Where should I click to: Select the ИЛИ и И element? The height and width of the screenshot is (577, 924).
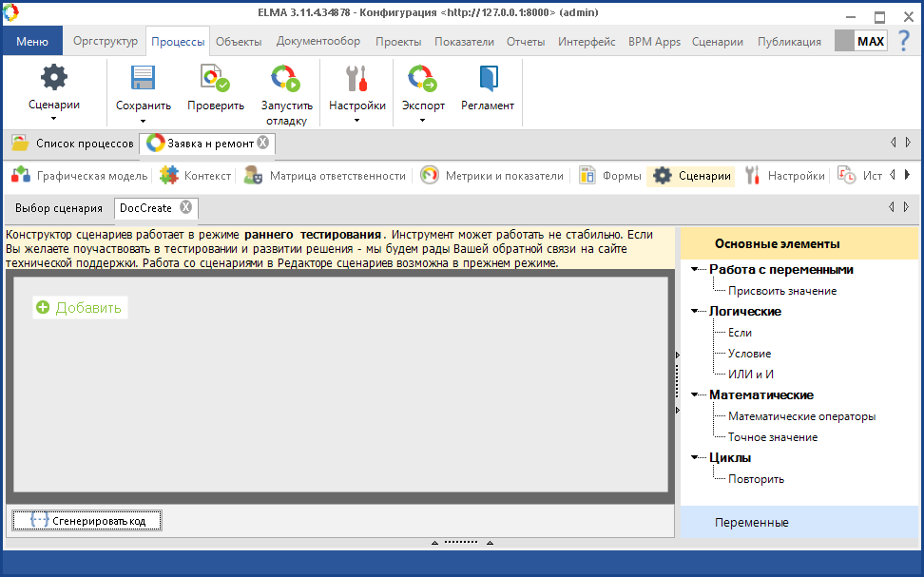point(750,375)
